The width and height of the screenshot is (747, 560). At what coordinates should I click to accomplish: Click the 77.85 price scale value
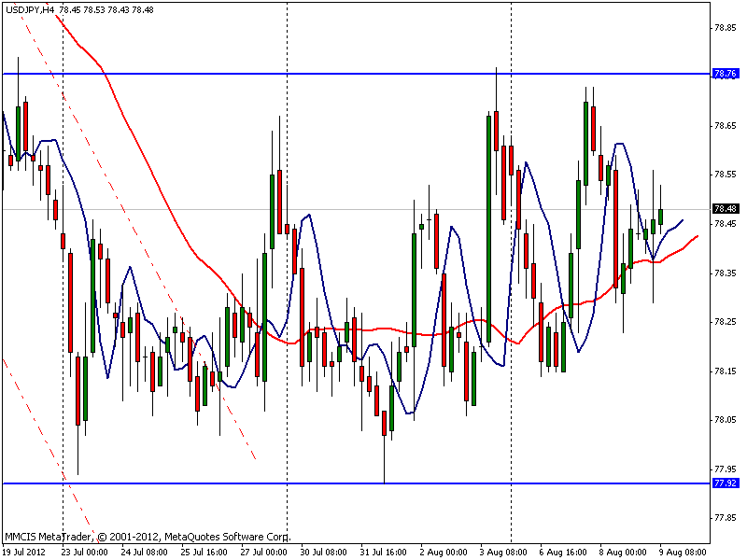(x=725, y=518)
